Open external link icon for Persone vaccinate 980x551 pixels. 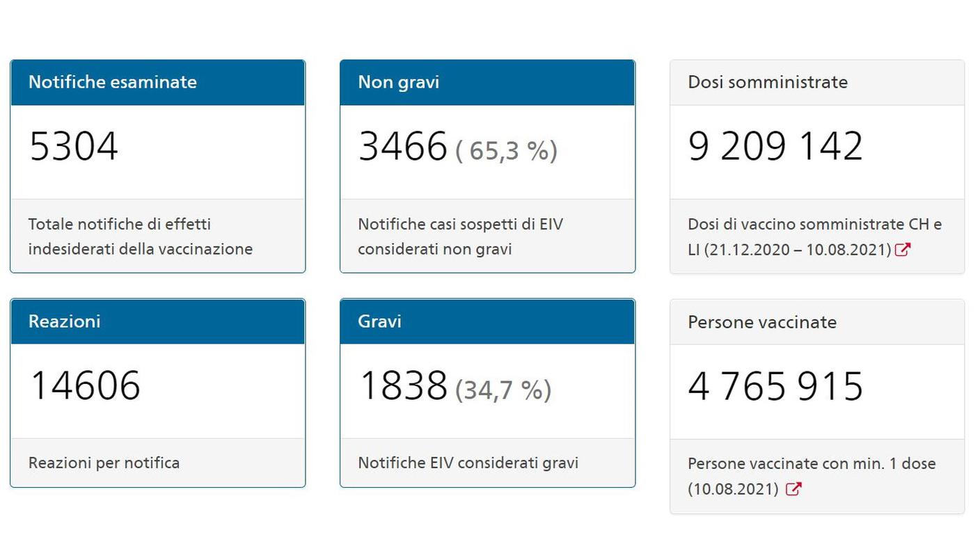click(x=793, y=488)
